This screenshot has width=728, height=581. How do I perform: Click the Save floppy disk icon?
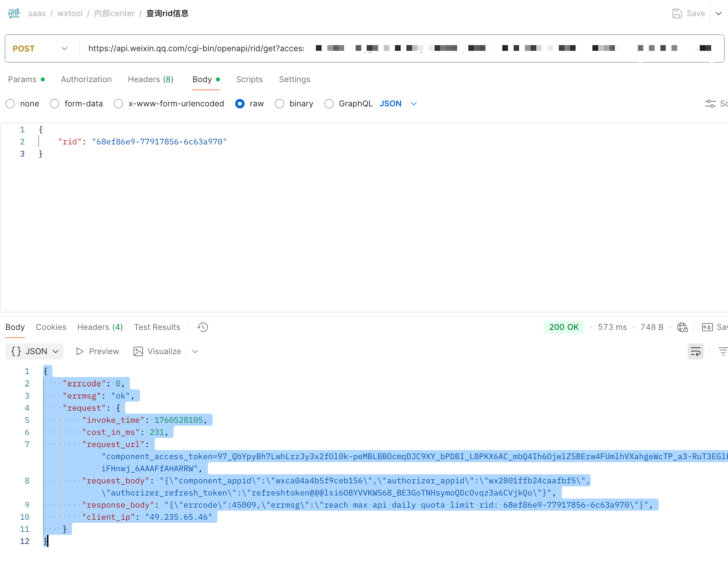[x=677, y=13]
